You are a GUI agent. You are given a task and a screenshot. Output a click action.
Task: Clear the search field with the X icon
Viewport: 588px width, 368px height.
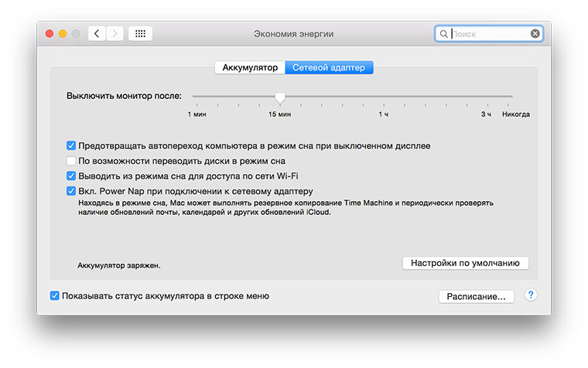(x=535, y=34)
